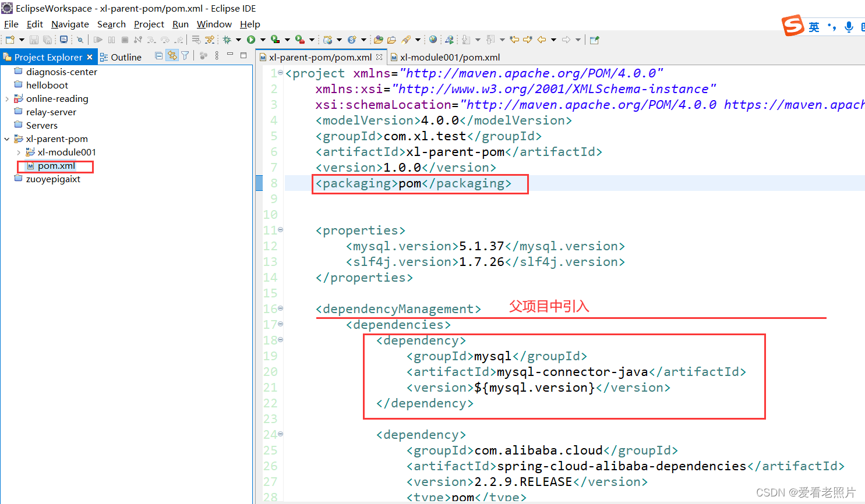The height and width of the screenshot is (504, 865).
Task: Toggle Link with Editor in Project Explorer
Action: (172, 56)
